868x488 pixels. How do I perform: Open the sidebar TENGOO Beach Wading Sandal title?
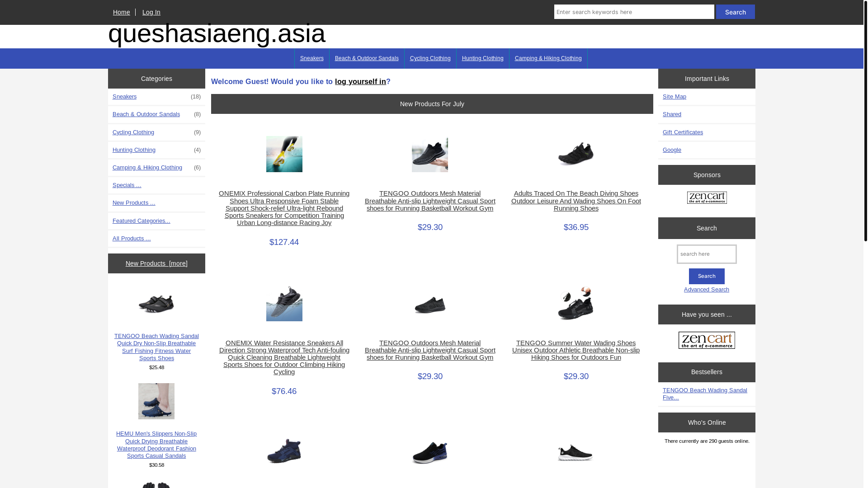tap(156, 347)
